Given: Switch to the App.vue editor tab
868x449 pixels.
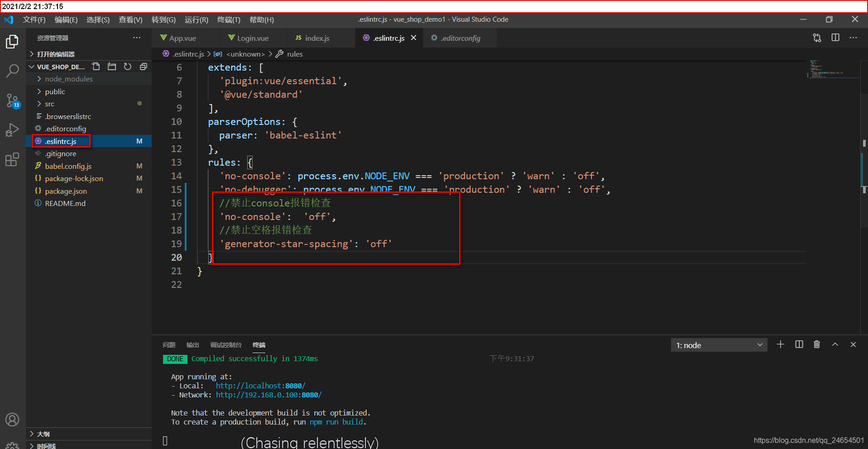Looking at the screenshot, I should coord(185,38).
